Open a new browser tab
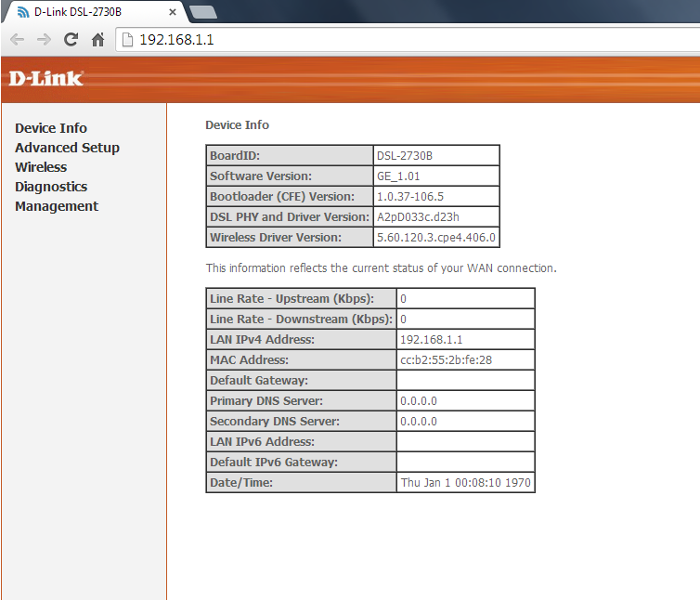The image size is (700, 600). [202, 12]
